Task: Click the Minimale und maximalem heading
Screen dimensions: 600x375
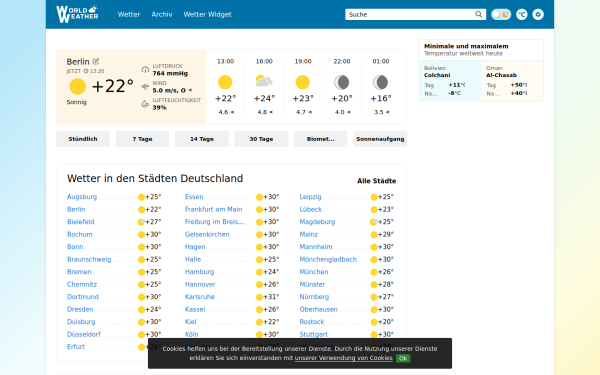Action: [466, 46]
